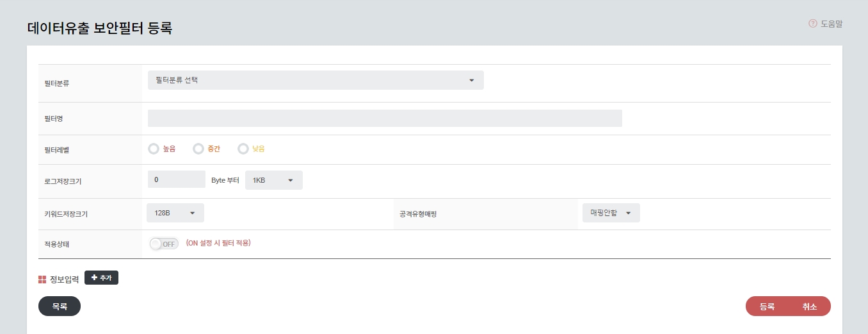Viewport: 868px width, 334px height.
Task: Select the 높음 filter level radio button
Action: coord(153,149)
